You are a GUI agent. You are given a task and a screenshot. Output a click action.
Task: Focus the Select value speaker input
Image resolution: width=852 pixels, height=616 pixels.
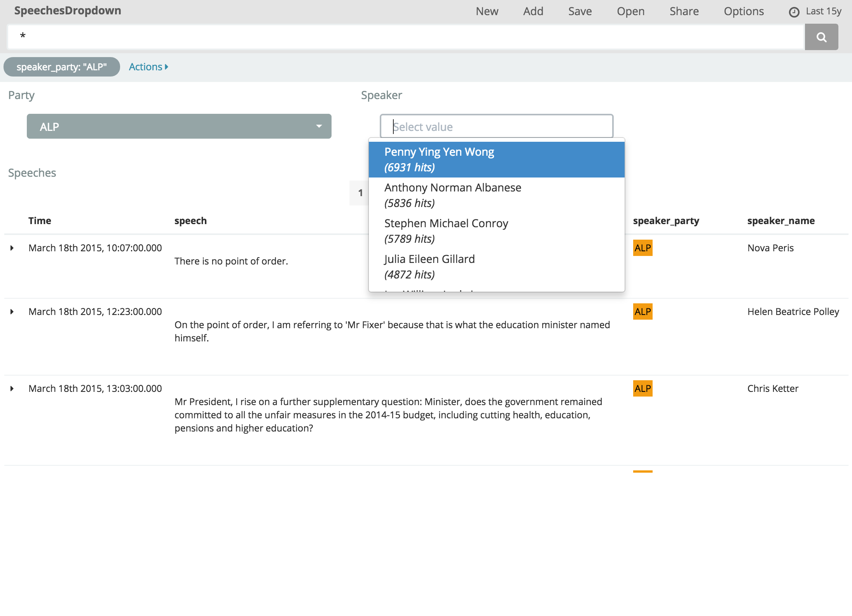coord(496,127)
